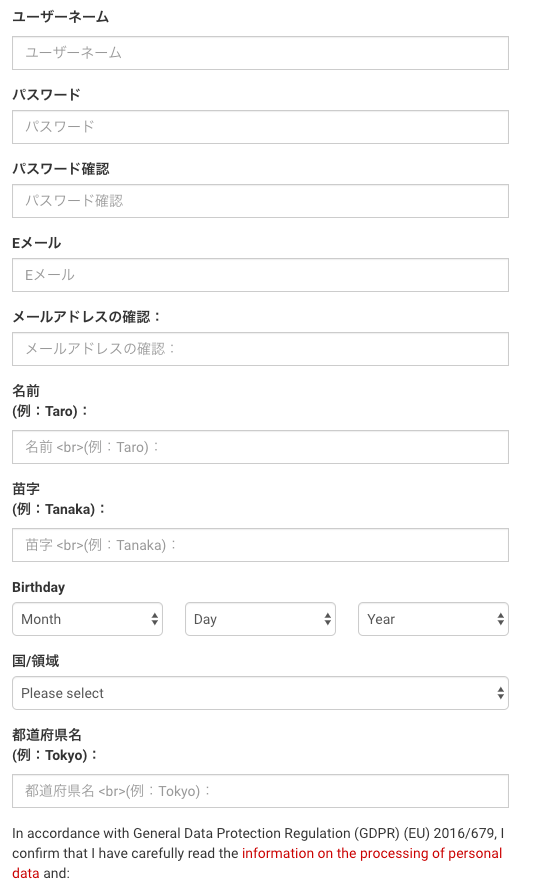Click the メールアドレスの確認 label heading
Screen dimensions: 545x882
(x=86, y=317)
